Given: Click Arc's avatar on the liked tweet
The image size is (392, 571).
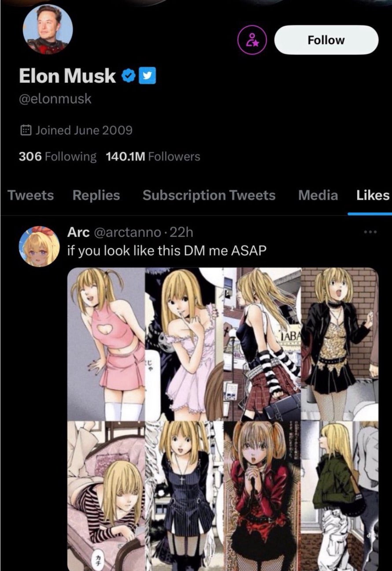Looking at the screenshot, I should pyautogui.click(x=39, y=246).
